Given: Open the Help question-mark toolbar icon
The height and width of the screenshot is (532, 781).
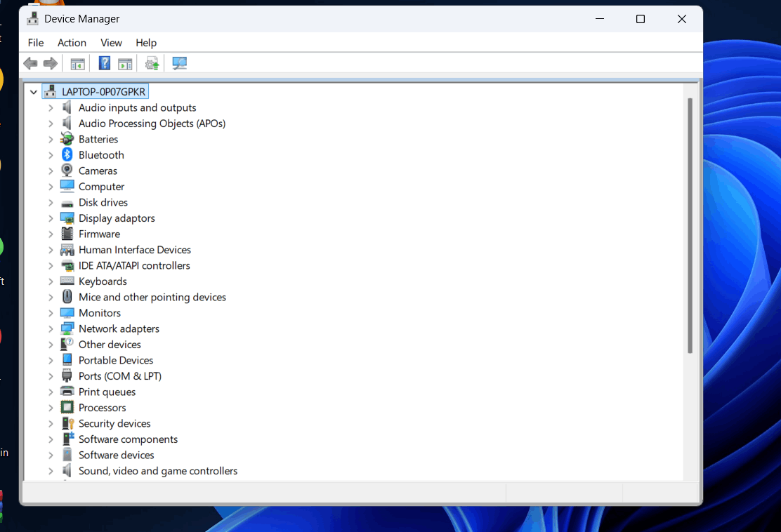Looking at the screenshot, I should point(105,63).
